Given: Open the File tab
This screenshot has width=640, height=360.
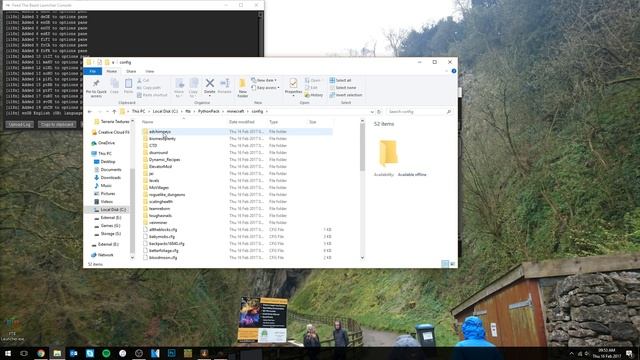Looking at the screenshot, I should tap(93, 71).
